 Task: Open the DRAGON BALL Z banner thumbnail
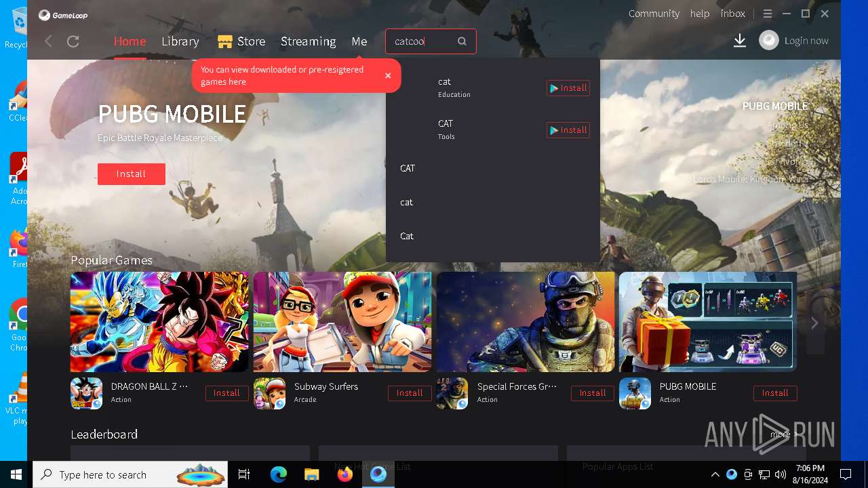point(159,322)
